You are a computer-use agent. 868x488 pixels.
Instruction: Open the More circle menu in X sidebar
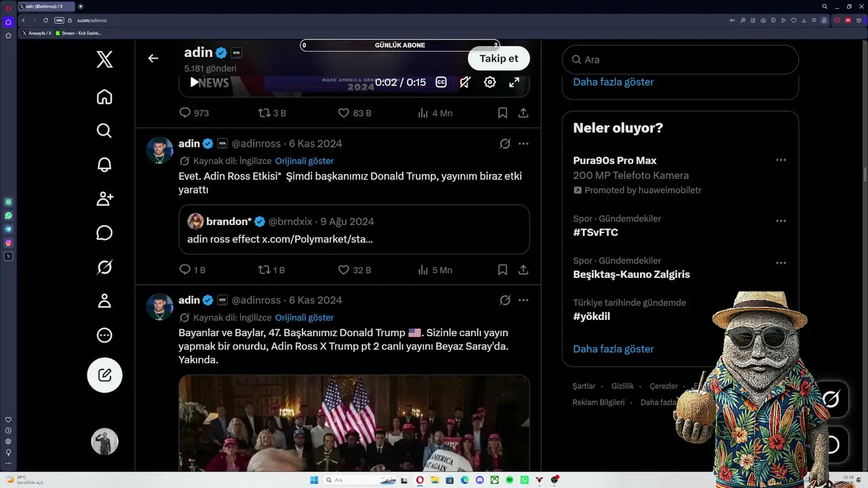pyautogui.click(x=104, y=335)
